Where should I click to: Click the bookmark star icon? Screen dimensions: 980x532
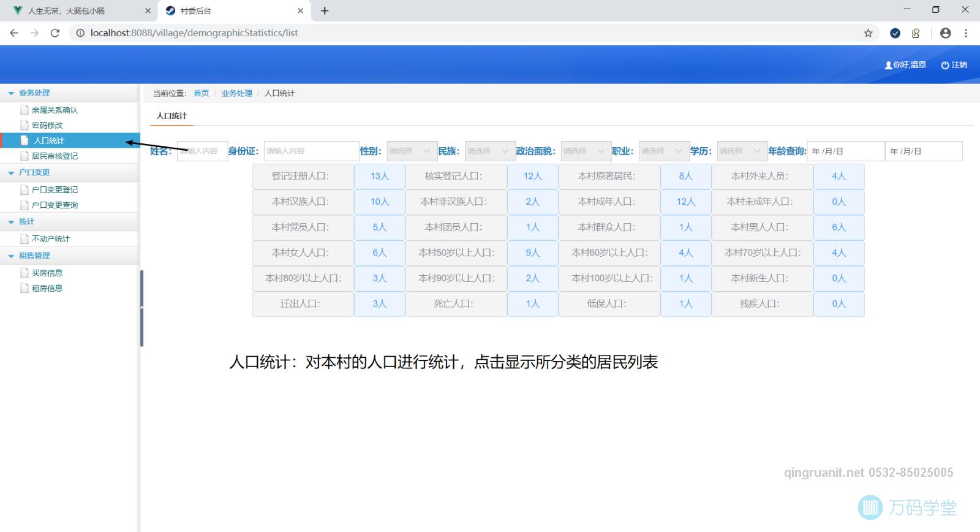pos(868,33)
